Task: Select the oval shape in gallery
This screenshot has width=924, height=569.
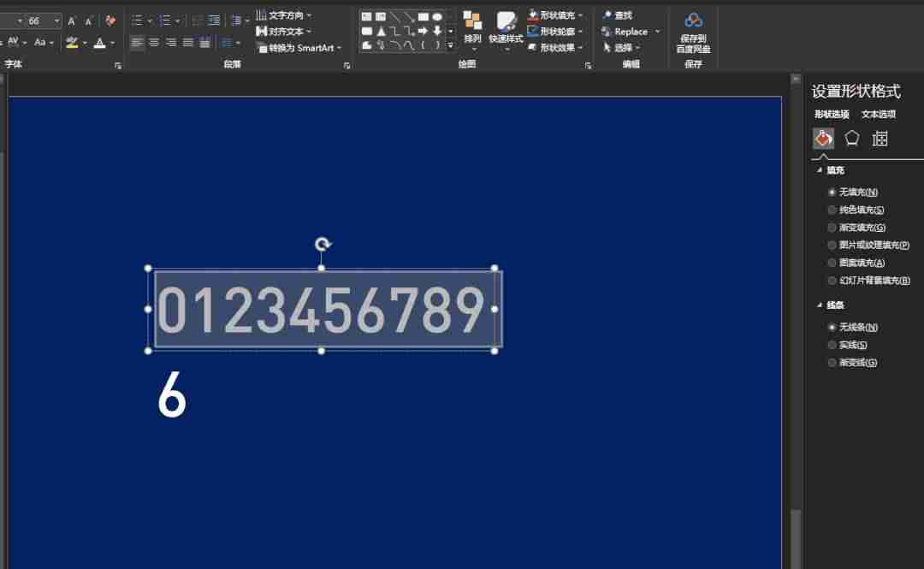Action: [437, 16]
